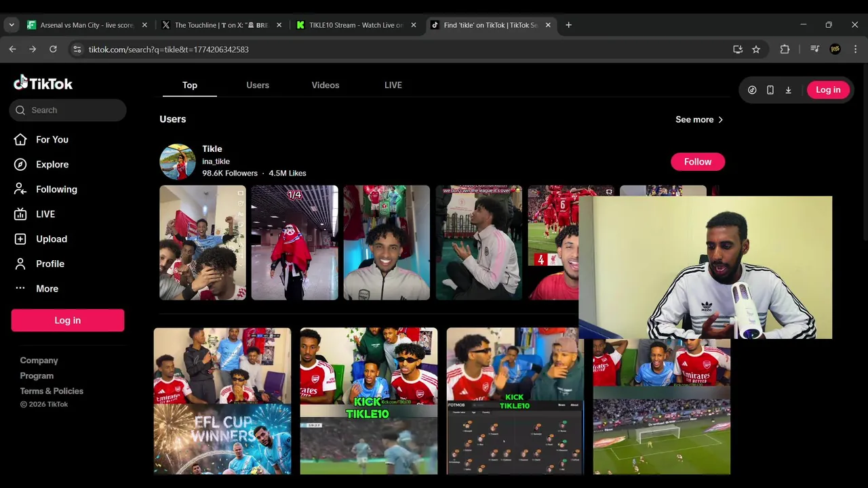Switch to the Videos tab
The width and height of the screenshot is (868, 488).
point(325,85)
